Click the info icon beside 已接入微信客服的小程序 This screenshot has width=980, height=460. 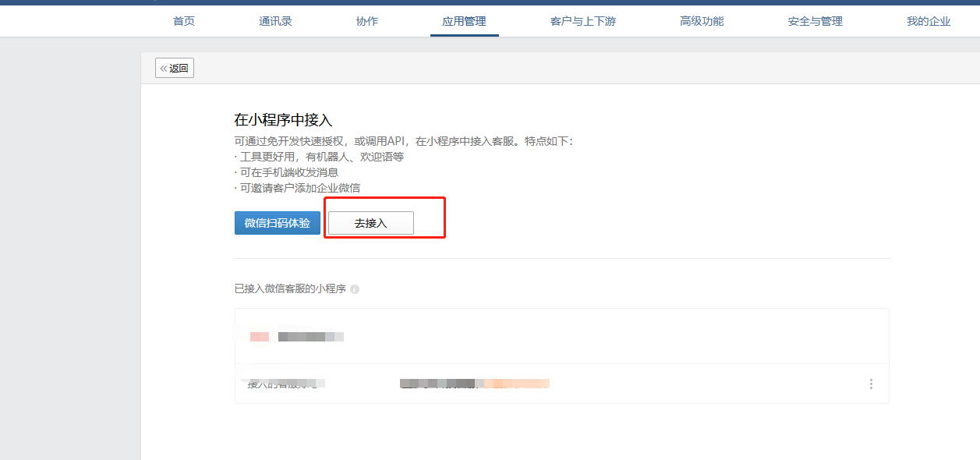pyautogui.click(x=355, y=289)
